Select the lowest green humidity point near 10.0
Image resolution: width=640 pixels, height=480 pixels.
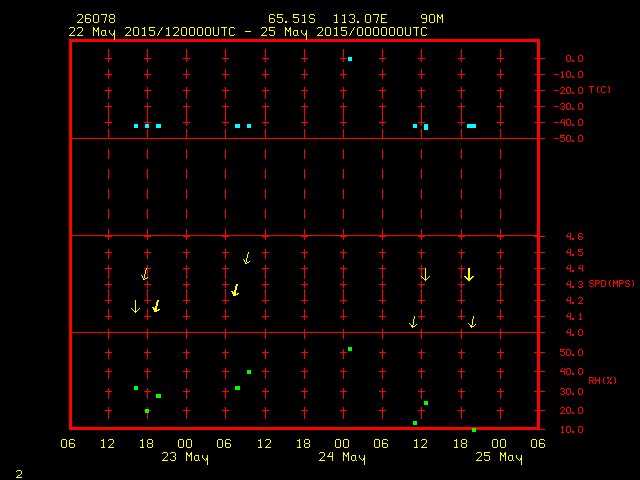coord(473,429)
